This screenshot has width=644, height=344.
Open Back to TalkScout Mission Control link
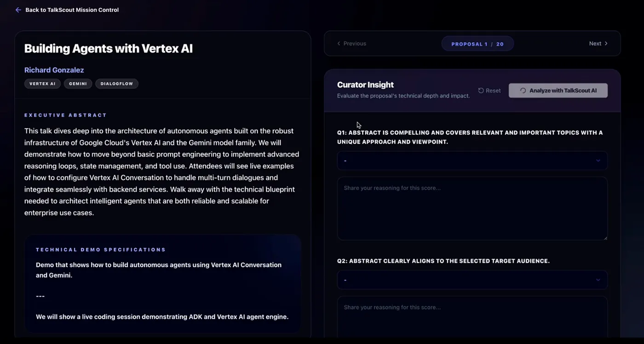[x=72, y=10]
